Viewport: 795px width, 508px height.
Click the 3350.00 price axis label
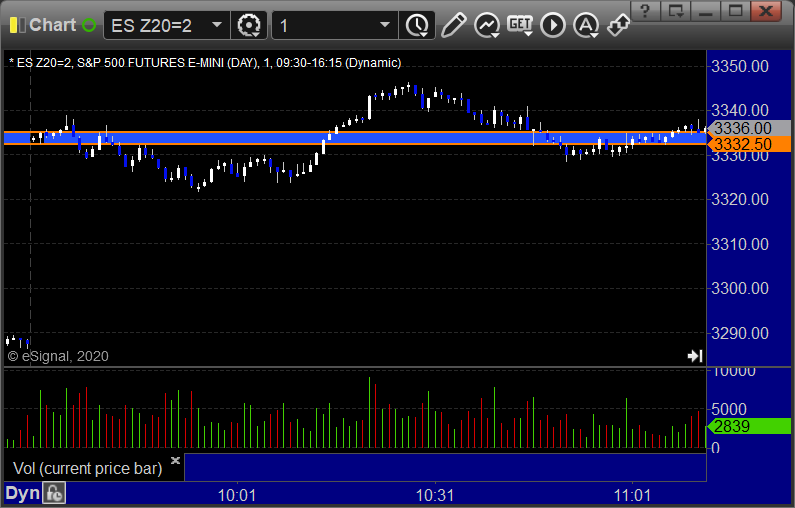[x=740, y=66]
